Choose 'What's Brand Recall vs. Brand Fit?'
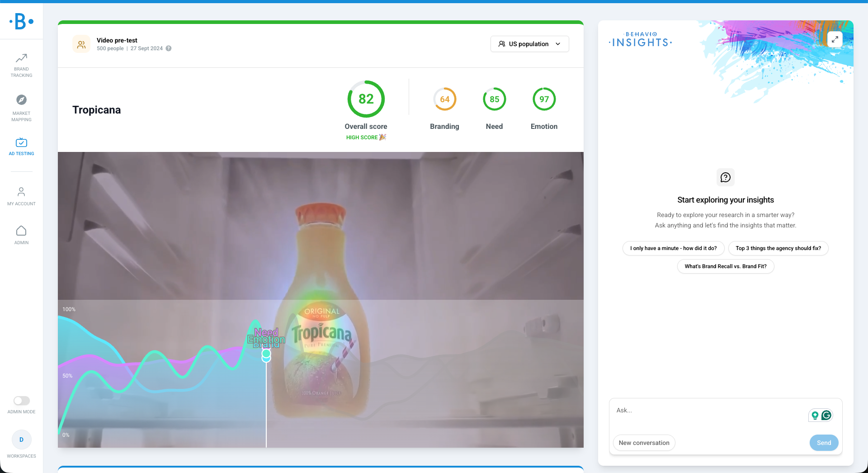This screenshot has height=473, width=868. click(726, 266)
